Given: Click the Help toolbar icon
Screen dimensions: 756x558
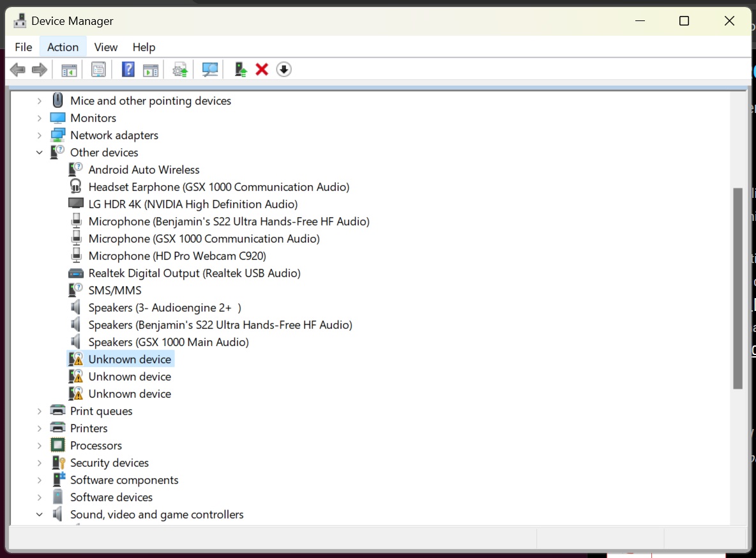Looking at the screenshot, I should tap(128, 69).
